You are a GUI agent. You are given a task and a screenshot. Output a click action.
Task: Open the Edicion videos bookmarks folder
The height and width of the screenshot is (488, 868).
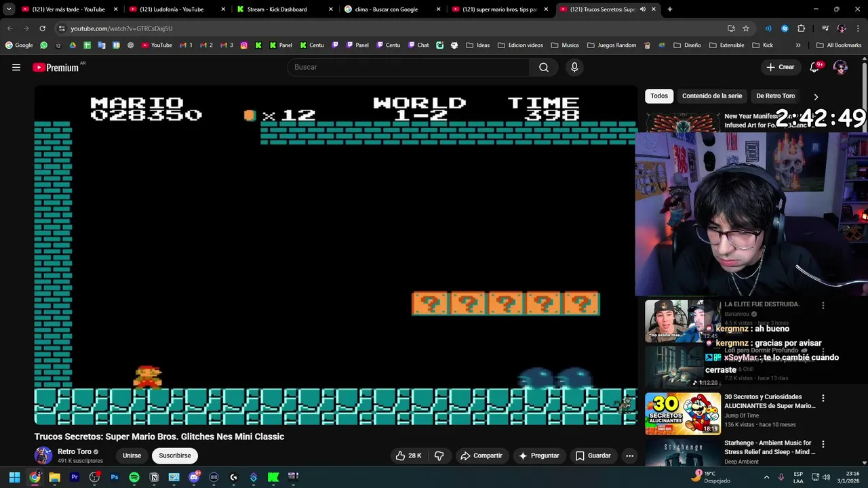(520, 45)
